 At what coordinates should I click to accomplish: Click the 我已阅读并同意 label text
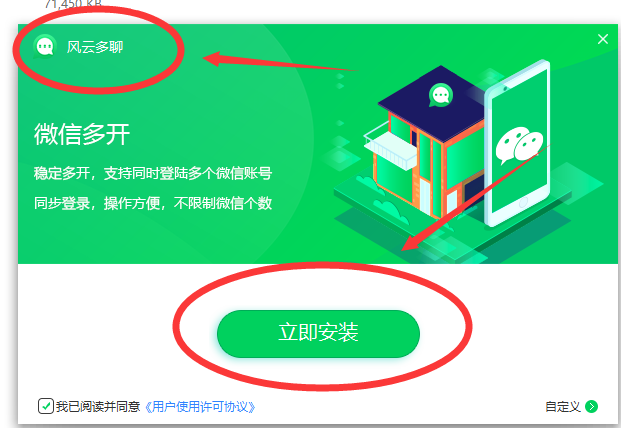98,406
